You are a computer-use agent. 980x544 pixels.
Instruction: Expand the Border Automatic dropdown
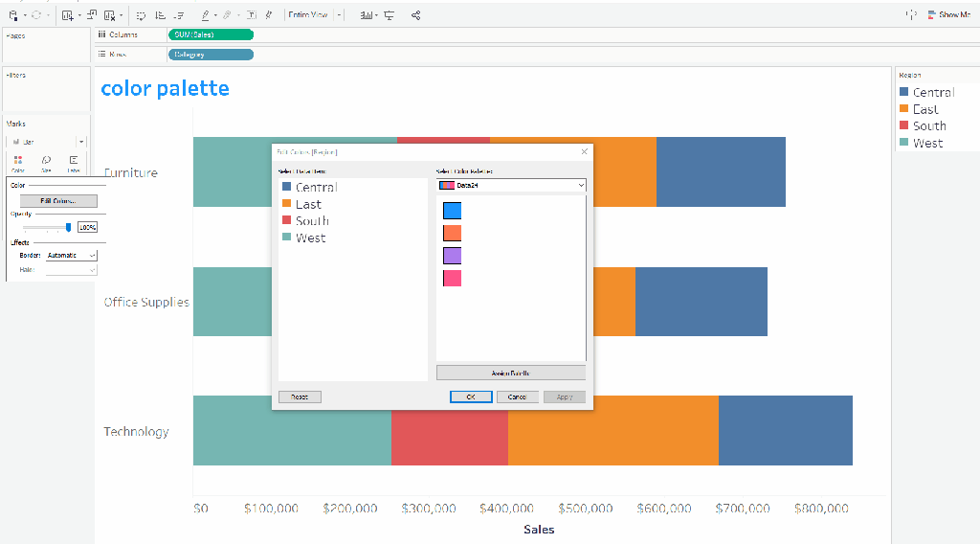point(72,256)
